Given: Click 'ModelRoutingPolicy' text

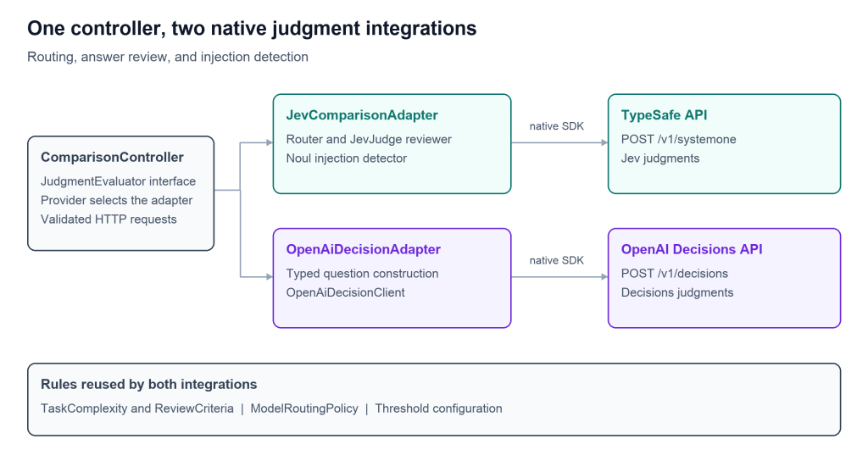Looking at the screenshot, I should 304,408.
